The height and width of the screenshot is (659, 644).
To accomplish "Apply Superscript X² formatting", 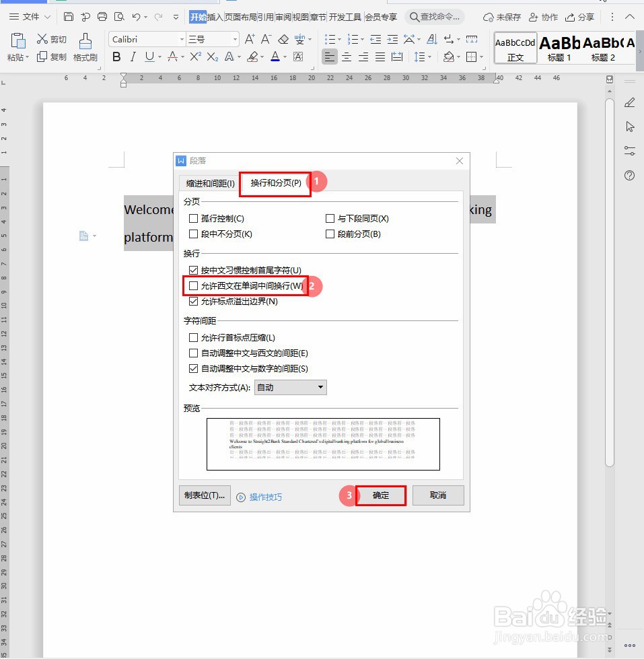I will point(195,57).
